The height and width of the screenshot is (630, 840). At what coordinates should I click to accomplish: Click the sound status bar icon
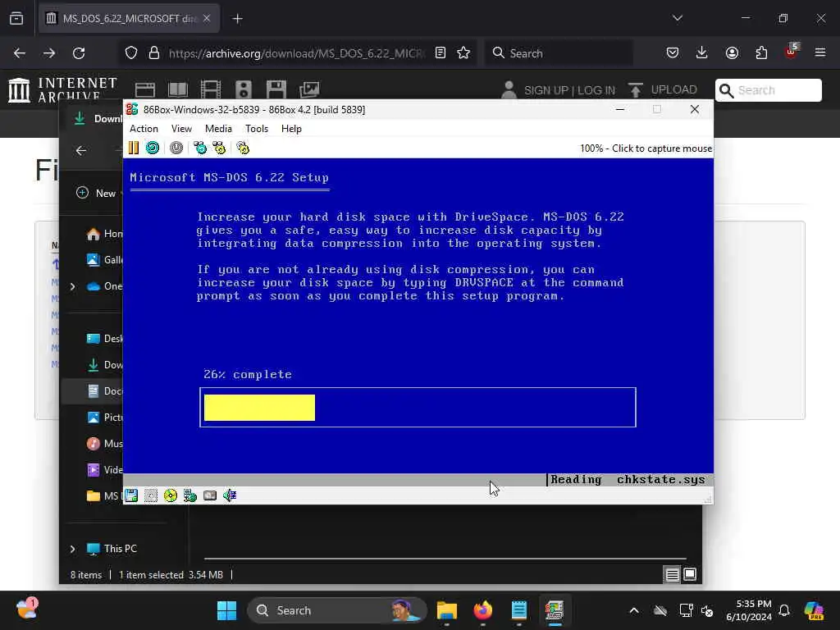pyautogui.click(x=230, y=495)
